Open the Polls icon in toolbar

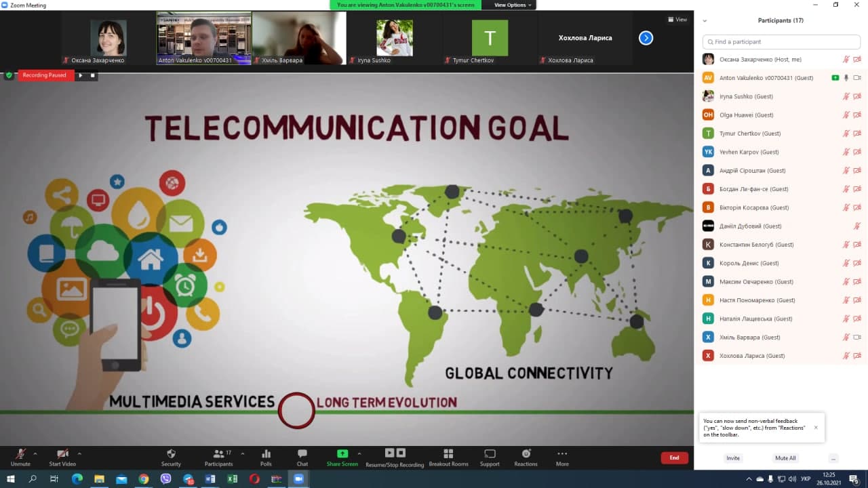266,454
